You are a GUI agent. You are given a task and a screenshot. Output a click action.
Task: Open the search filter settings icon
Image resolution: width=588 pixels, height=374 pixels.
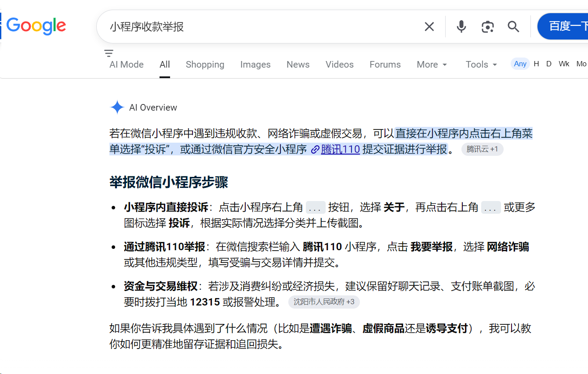point(109,54)
